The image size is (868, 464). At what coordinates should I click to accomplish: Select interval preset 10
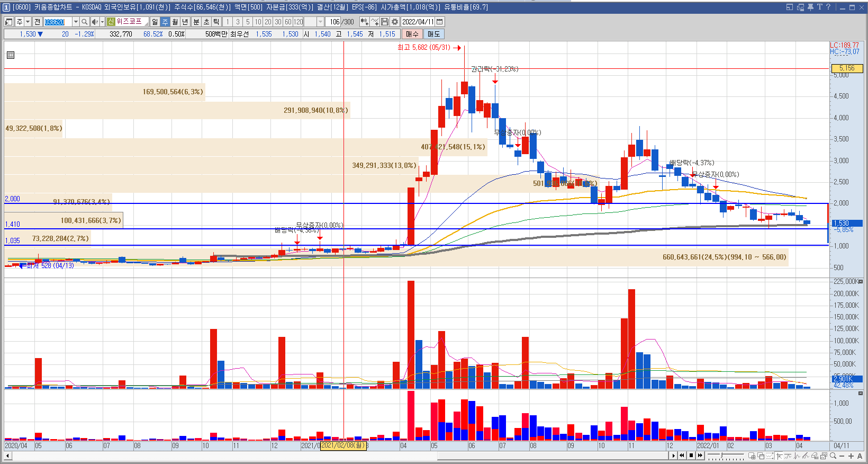[x=258, y=22]
